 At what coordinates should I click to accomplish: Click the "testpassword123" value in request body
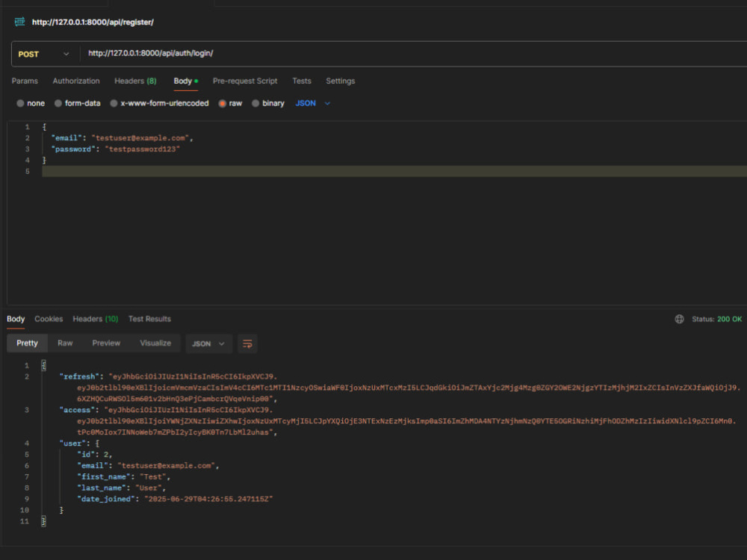click(142, 149)
